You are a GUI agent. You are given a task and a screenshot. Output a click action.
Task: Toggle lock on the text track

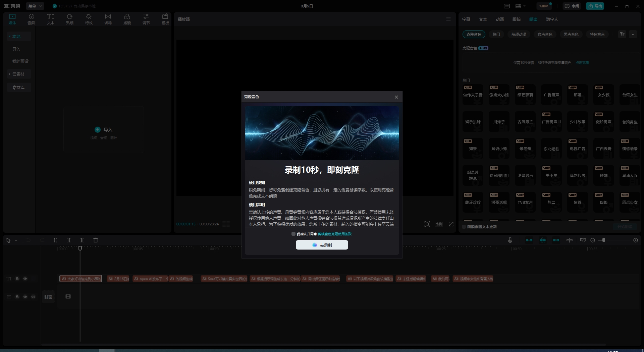coord(17,279)
